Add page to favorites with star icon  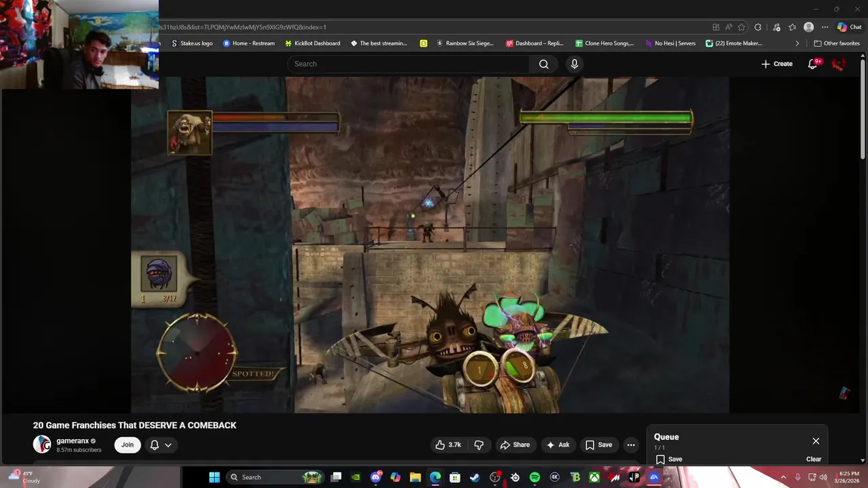pyautogui.click(x=742, y=27)
